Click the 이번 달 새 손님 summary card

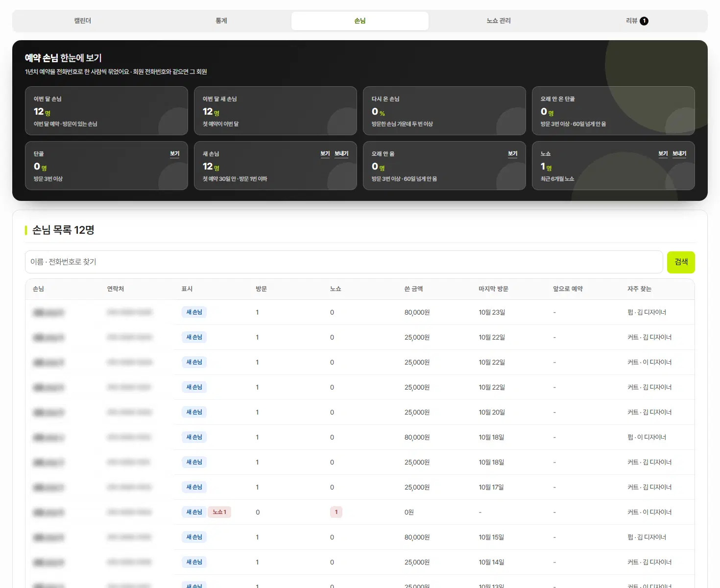(275, 111)
